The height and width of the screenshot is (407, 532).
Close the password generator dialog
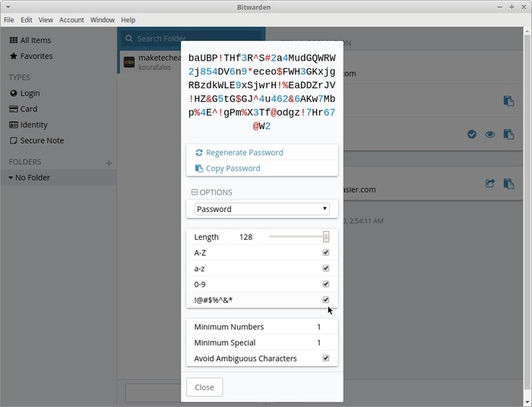204,387
